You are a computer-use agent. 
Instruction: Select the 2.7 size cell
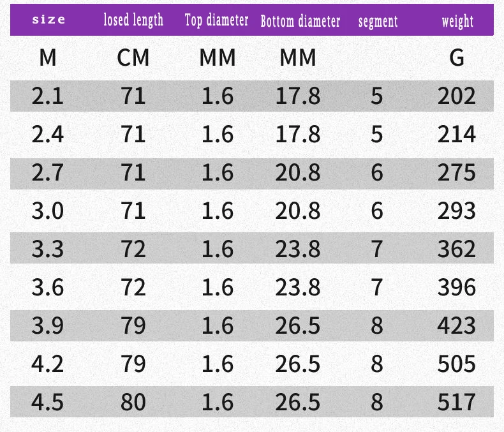click(48, 172)
